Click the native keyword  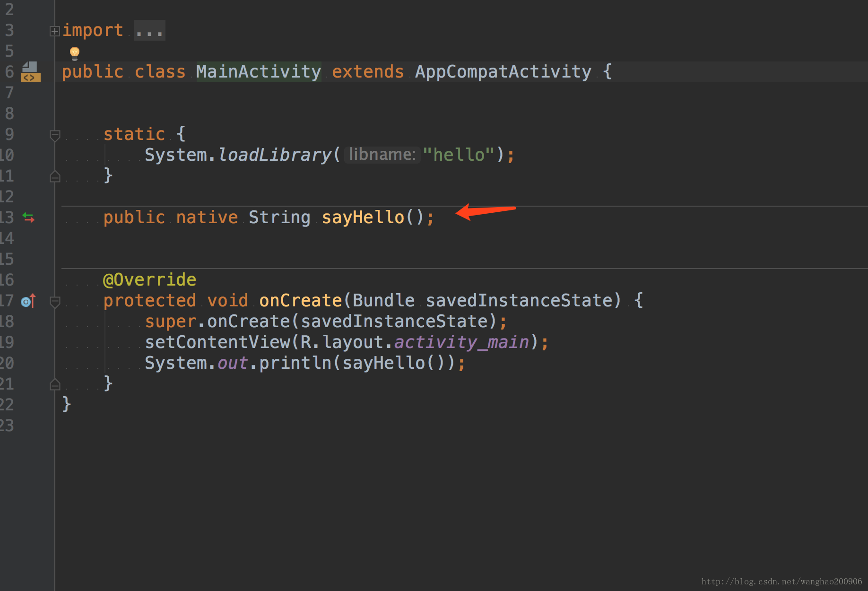point(207,217)
